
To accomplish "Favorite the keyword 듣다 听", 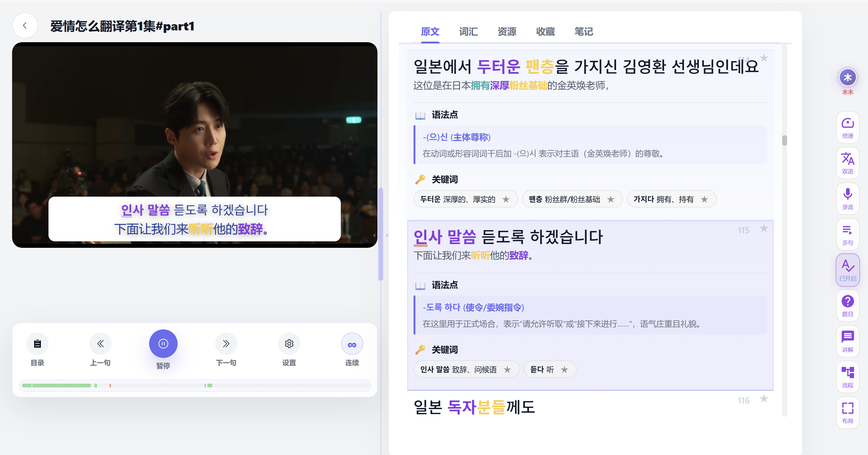I will pos(565,370).
